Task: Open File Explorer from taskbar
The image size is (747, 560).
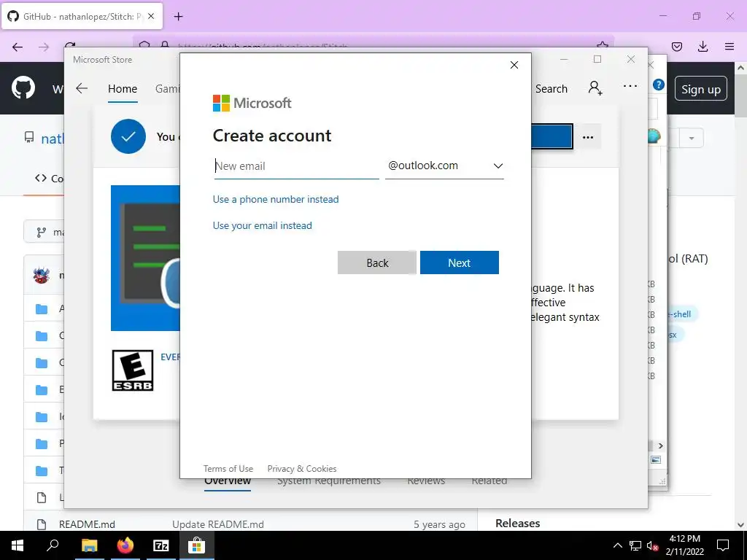Action: [x=89, y=545]
